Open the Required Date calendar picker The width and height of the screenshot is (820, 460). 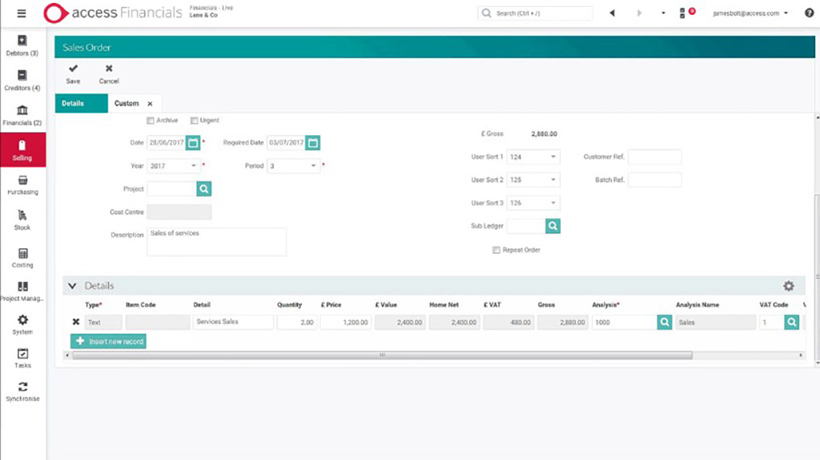313,143
